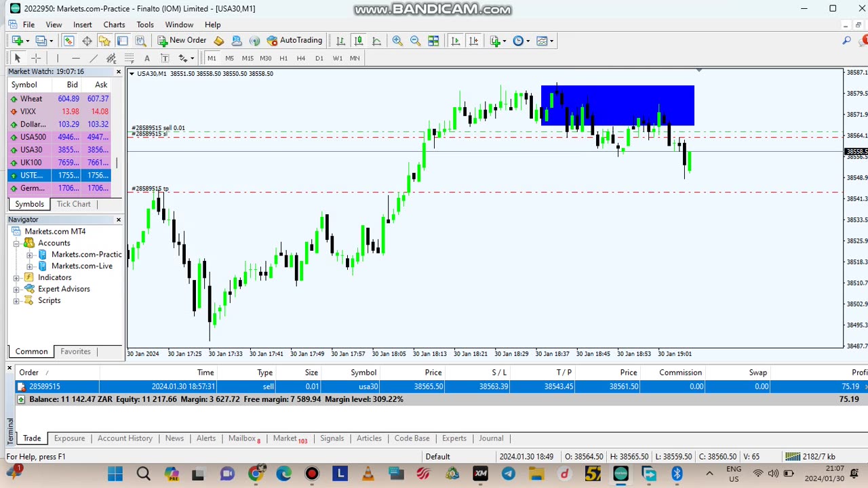Screen dimensions: 868x488
Task: Open the File menu
Action: click(x=28, y=24)
